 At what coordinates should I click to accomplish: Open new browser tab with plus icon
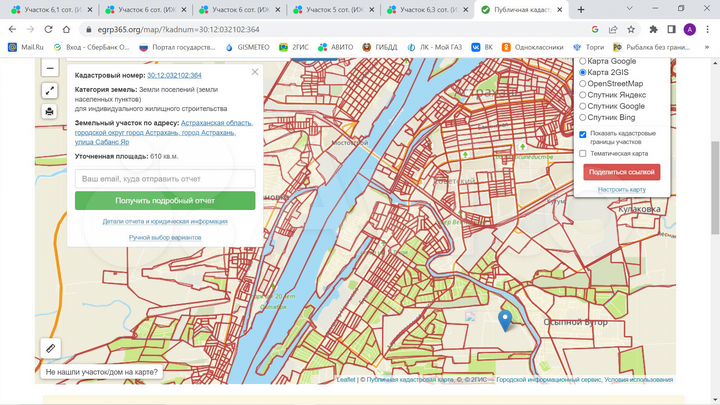click(582, 9)
